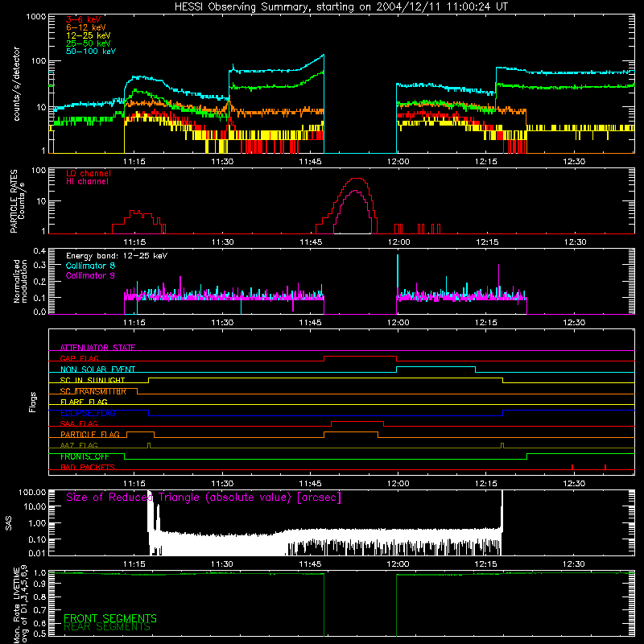Viewport: 644px width, 644px height.
Task: Click the FRONTS OFF flag label
Action: coord(85,456)
